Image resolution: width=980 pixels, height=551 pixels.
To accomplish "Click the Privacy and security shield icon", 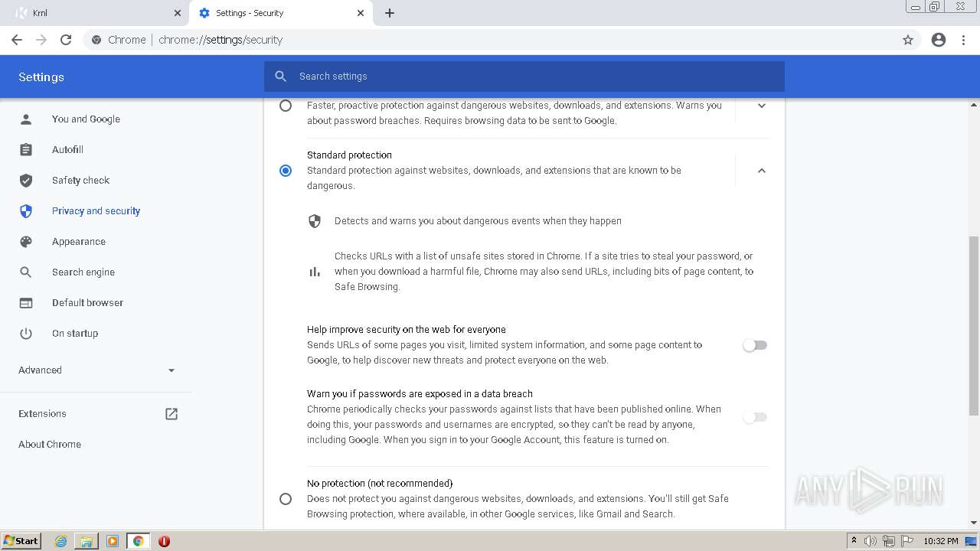I will pos(26,211).
